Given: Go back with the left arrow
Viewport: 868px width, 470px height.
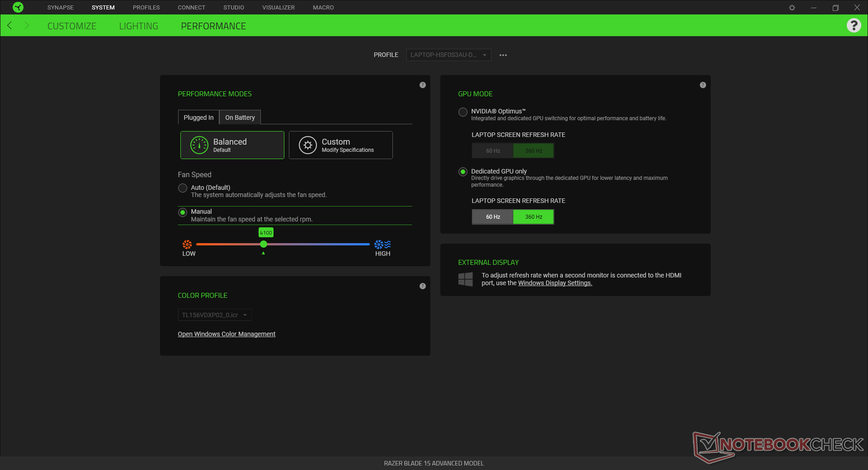Looking at the screenshot, I should tap(9, 26).
